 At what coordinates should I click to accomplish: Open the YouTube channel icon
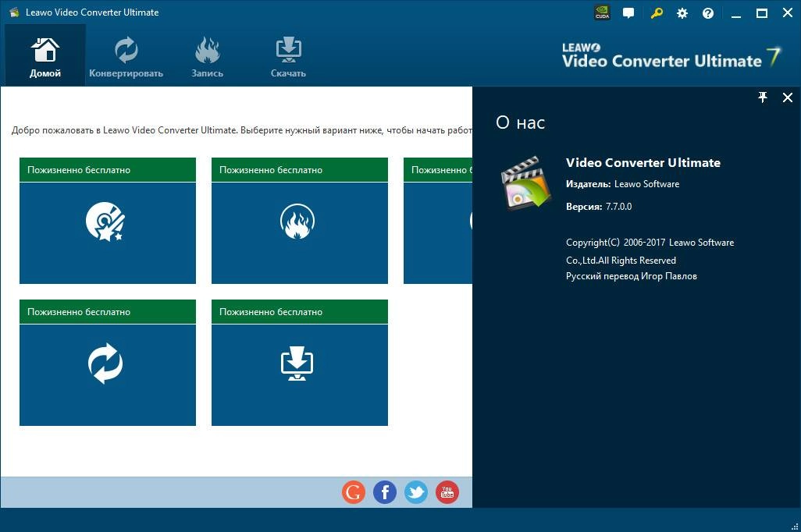447,492
